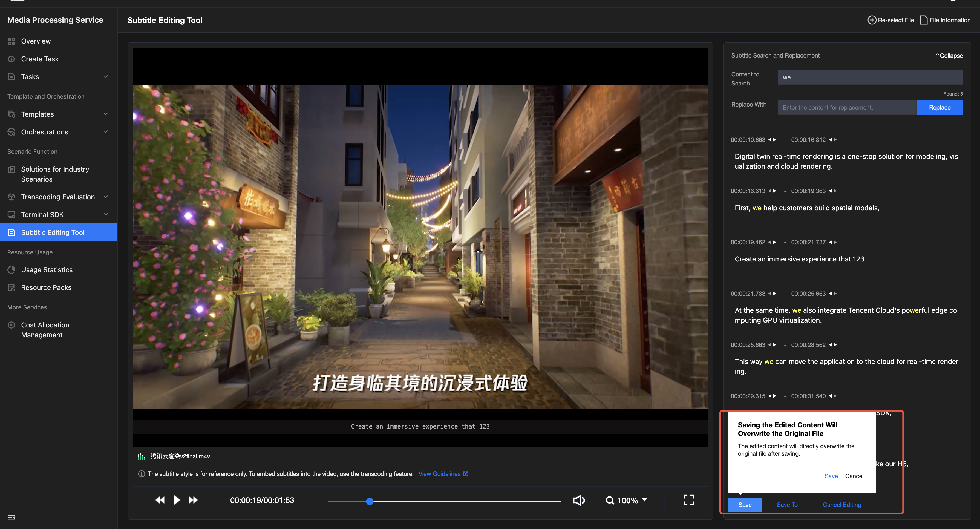This screenshot has height=529, width=980.
Task: Click Save To button
Action: pos(787,505)
